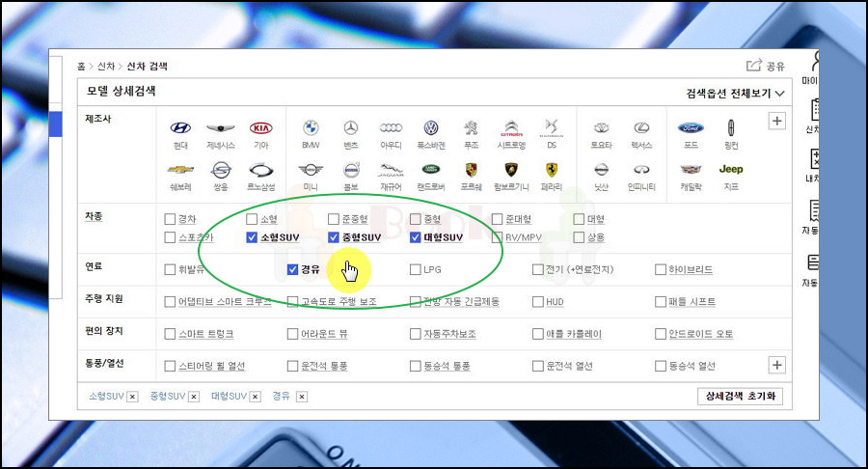Viewport: 868px width, 469px height.
Task: Select the Hyundai (현대) manufacturer logo
Action: pyautogui.click(x=180, y=128)
